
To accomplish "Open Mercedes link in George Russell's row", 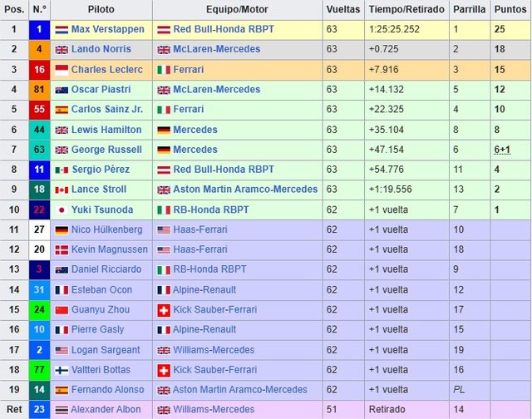I will pos(195,150).
